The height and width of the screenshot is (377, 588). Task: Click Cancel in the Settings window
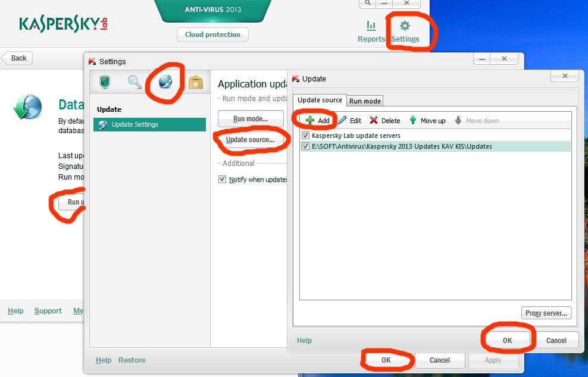click(x=439, y=360)
